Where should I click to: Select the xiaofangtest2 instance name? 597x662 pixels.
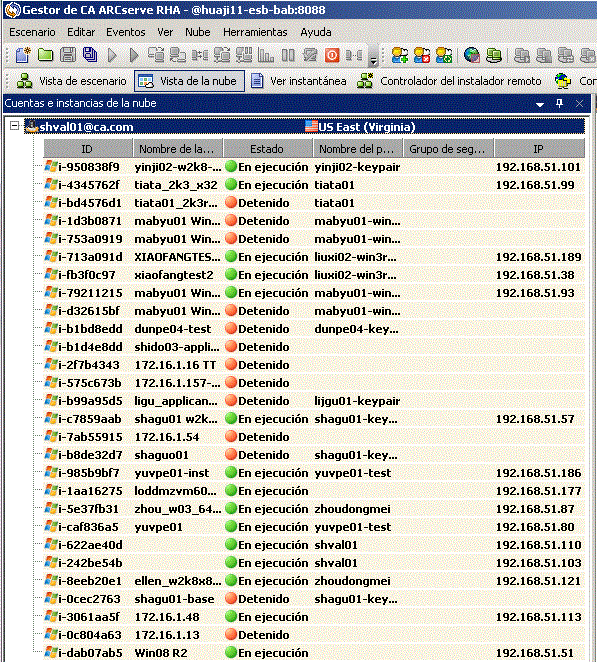coord(174,275)
